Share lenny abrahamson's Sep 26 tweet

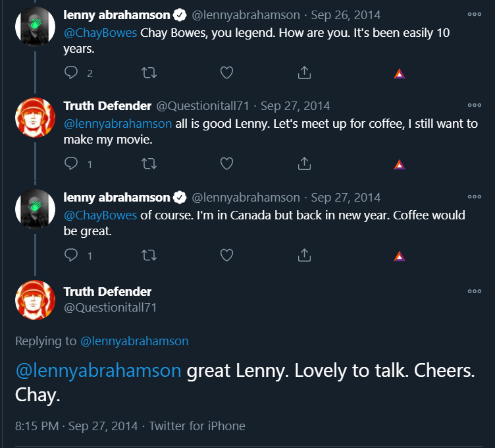point(304,73)
